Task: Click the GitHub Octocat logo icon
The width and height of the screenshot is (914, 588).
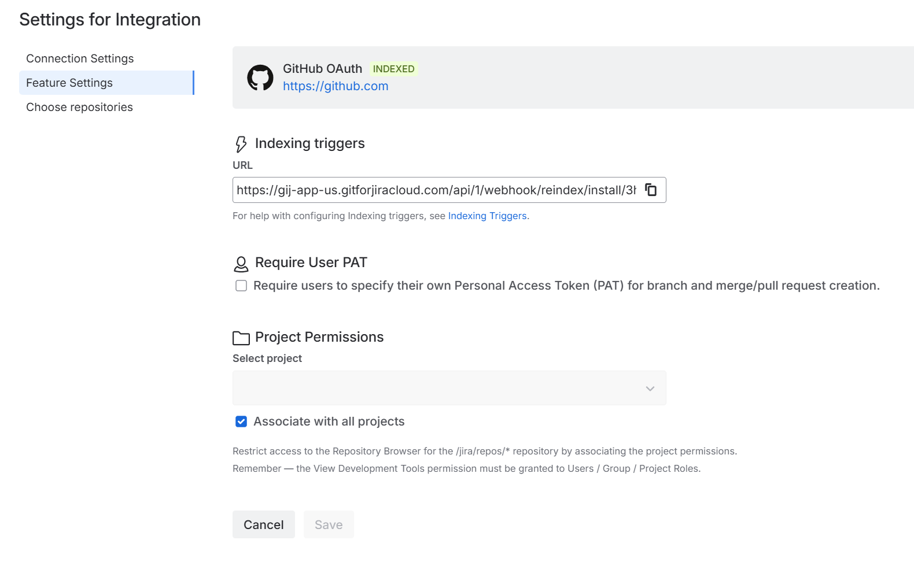Action: [260, 77]
